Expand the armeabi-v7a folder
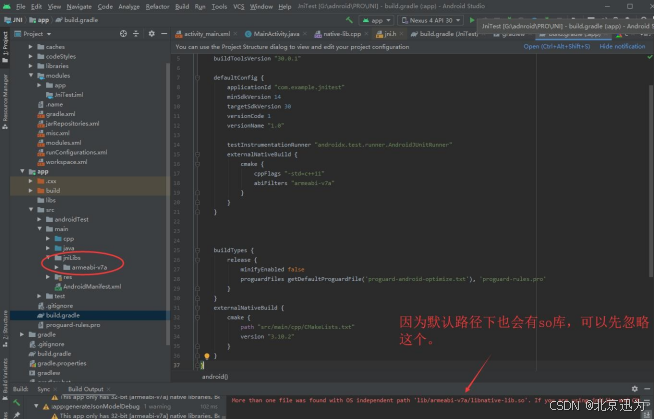 point(56,267)
